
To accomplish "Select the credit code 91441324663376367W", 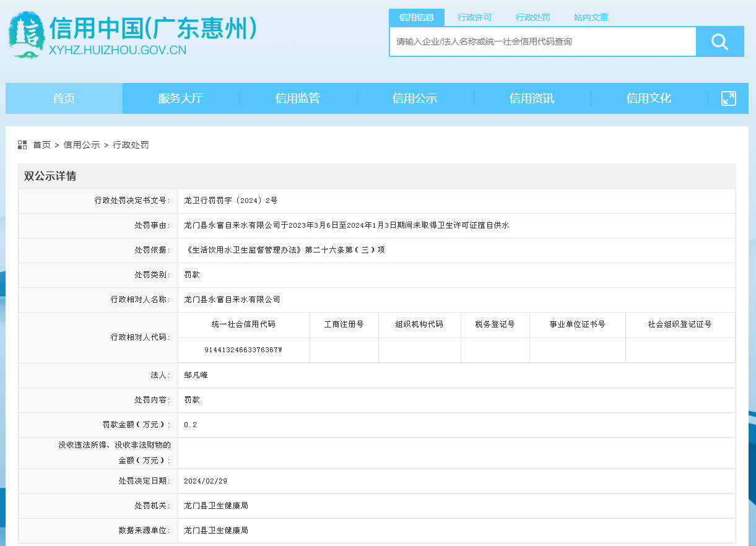I will (243, 350).
